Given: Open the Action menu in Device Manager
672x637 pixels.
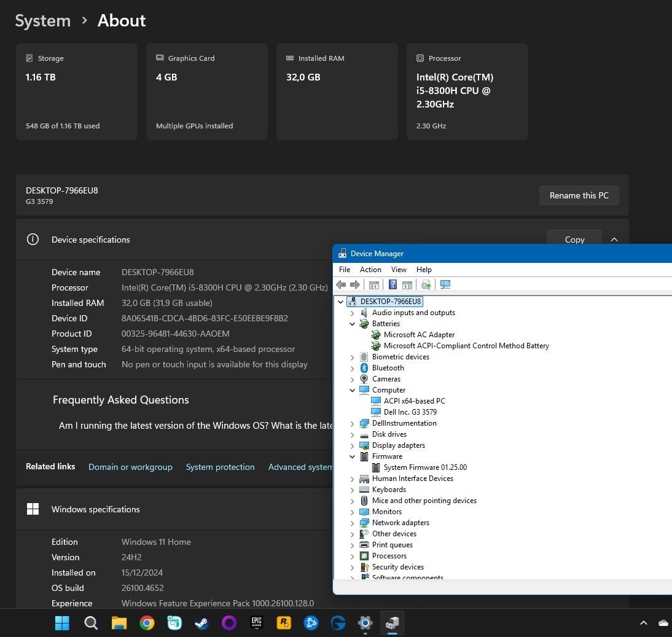Looking at the screenshot, I should click(x=370, y=270).
